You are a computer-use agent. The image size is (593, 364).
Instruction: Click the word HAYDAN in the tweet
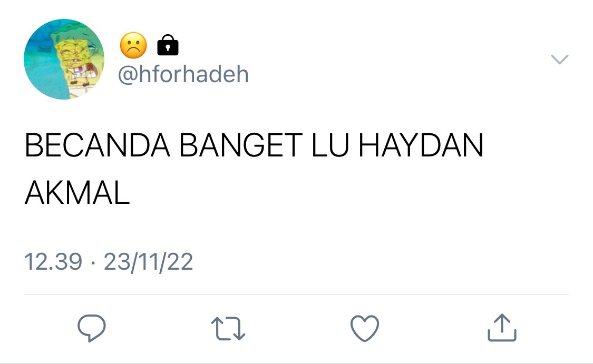pos(421,145)
